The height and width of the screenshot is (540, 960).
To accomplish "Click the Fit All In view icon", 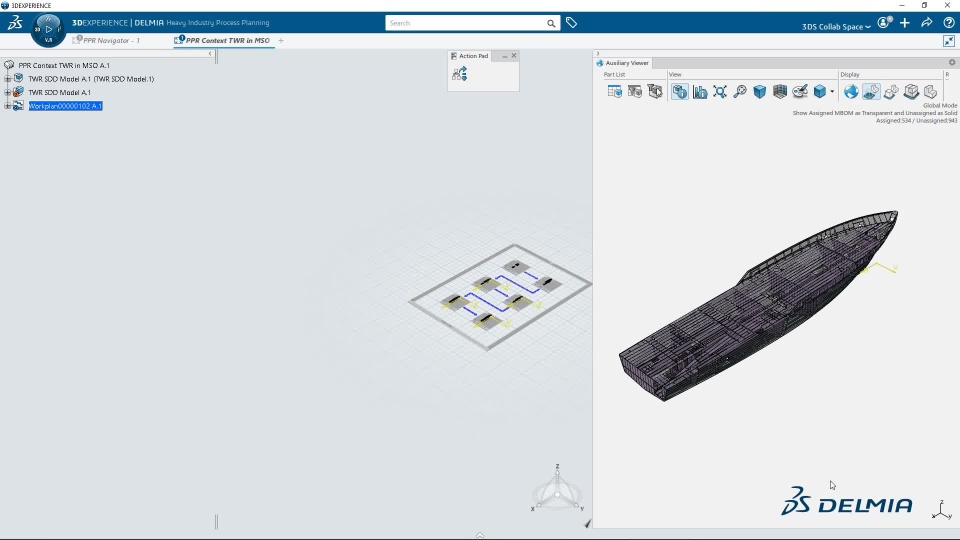I will click(x=720, y=92).
